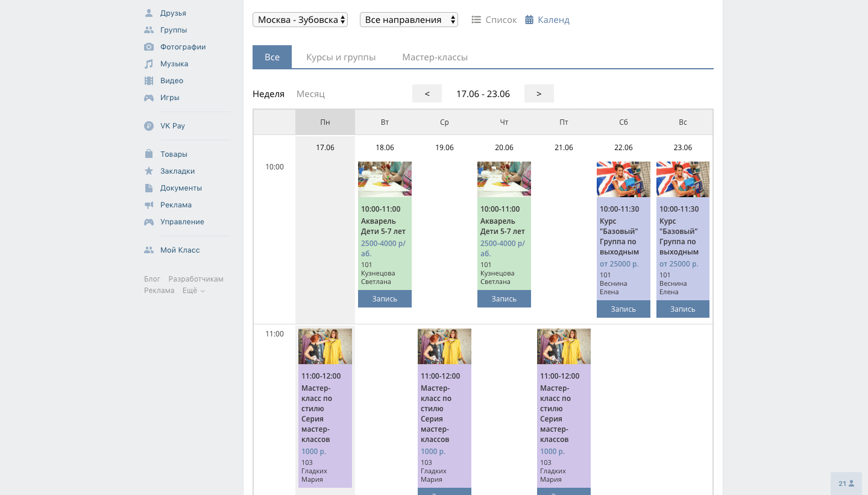This screenshot has height=495, width=868.
Task: Click the 10:00 time row label
Action: click(x=274, y=166)
